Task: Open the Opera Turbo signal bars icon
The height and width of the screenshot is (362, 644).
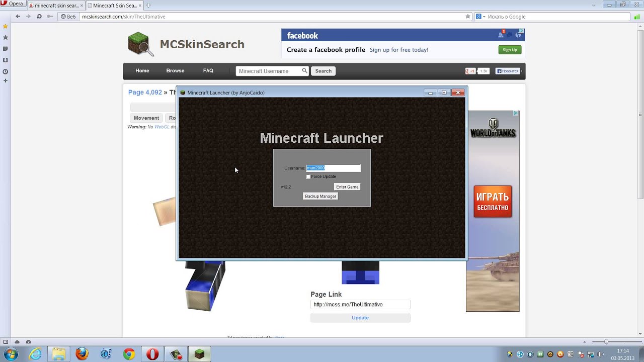Action: pos(636,17)
